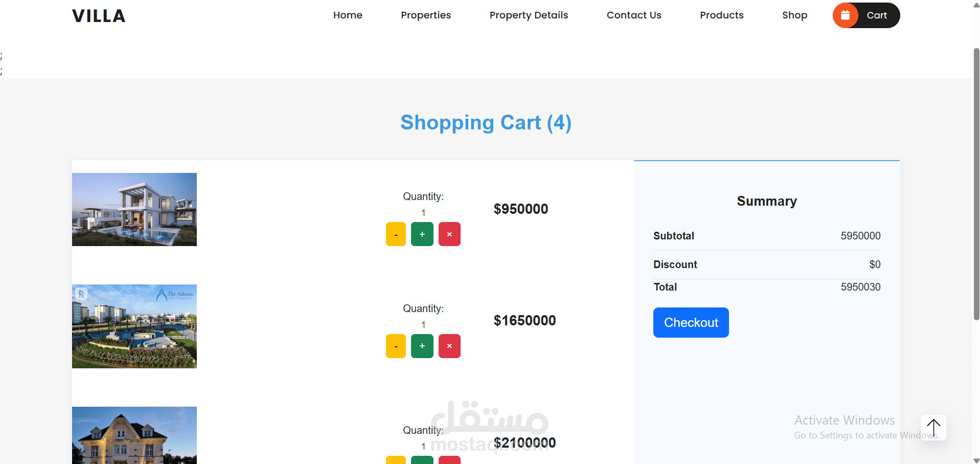
Task: Increase the $950000 villa's quantity with plus
Action: point(422,234)
